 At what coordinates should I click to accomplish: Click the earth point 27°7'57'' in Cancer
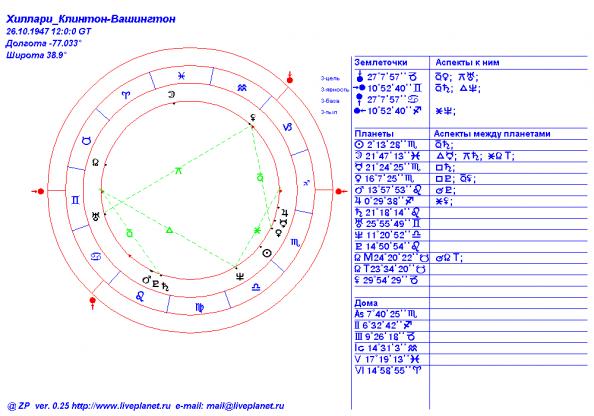coord(386,100)
